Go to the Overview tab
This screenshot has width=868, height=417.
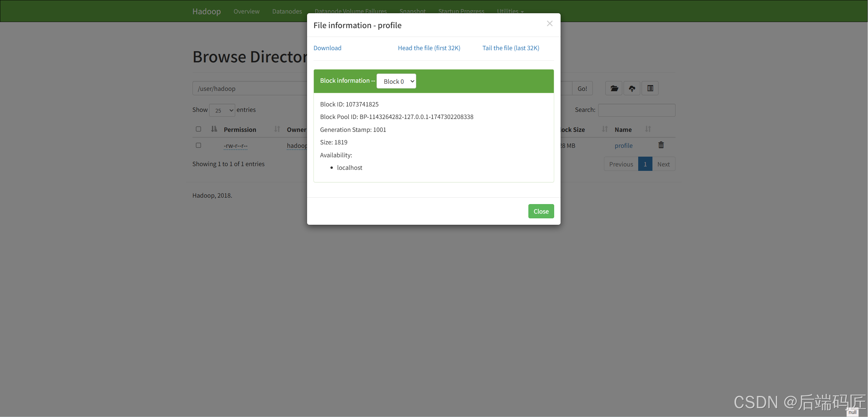[x=246, y=11]
